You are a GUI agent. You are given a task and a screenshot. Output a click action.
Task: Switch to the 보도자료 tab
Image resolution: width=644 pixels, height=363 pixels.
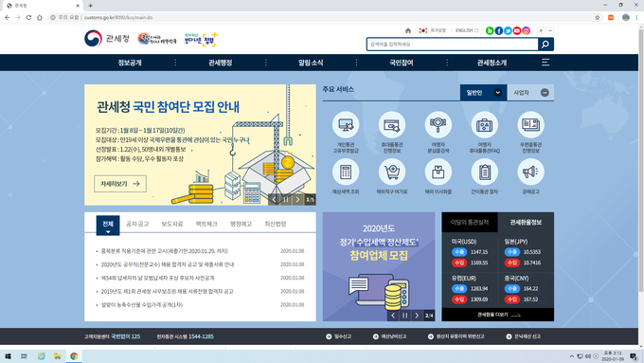172,224
